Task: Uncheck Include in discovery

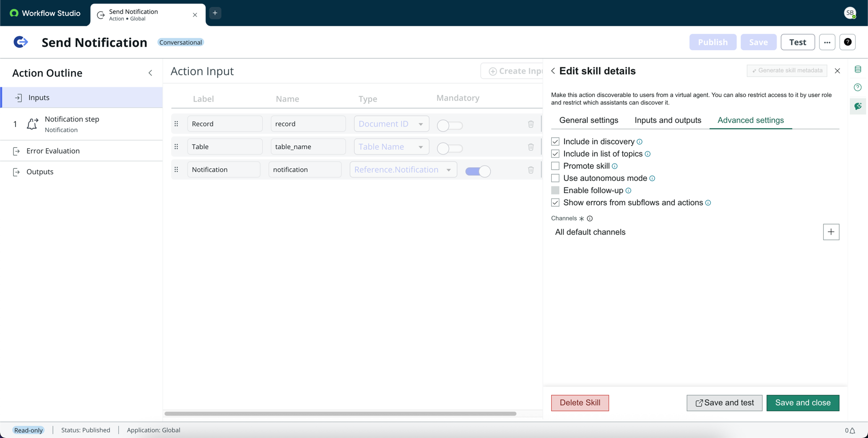Action: click(x=555, y=142)
